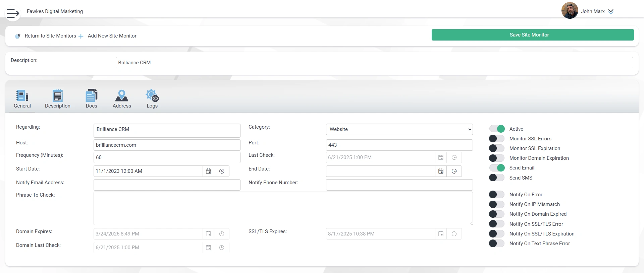644x273 pixels.
Task: Open Start Date time picker clock
Action: click(x=222, y=171)
